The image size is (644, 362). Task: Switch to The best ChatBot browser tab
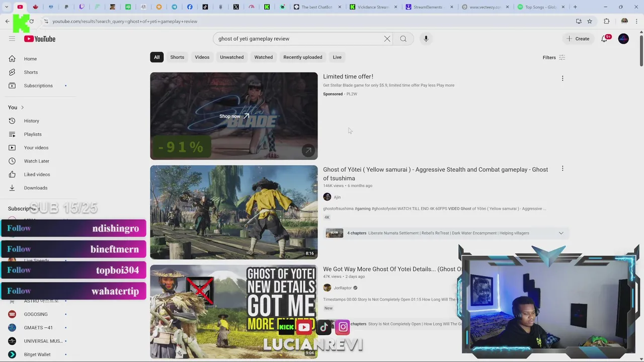point(317,7)
